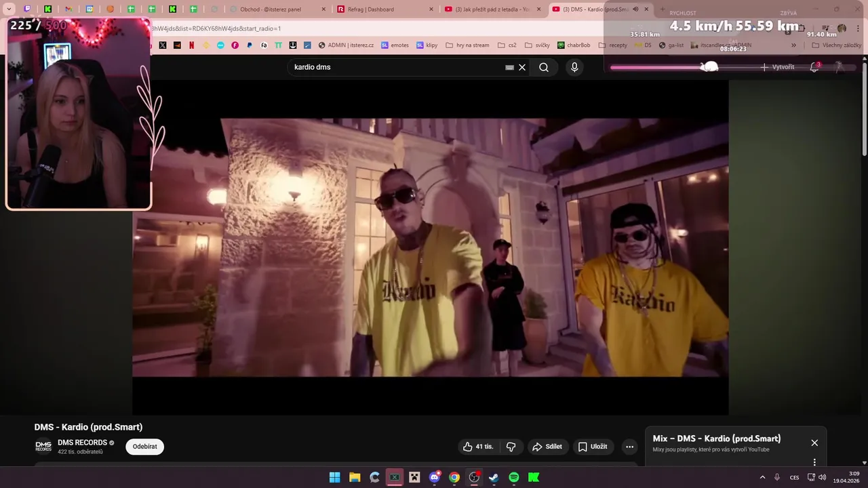Screen dimensions: 868x488
Task: Open the Netflix bookmark icon
Action: tap(191, 45)
